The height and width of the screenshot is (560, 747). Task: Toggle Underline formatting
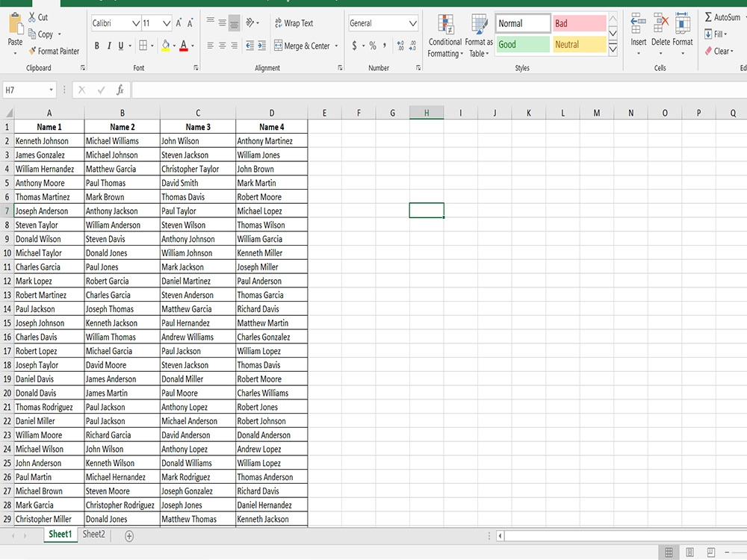point(121,46)
